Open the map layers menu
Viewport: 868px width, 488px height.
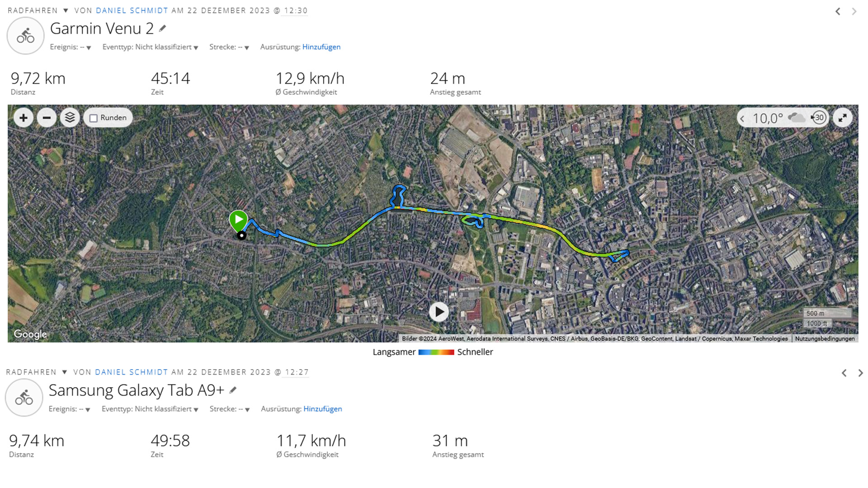point(70,118)
